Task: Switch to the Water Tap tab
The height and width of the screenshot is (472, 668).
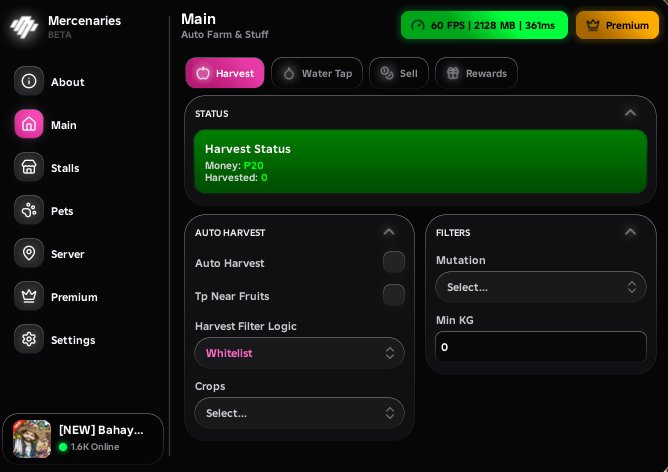Action: coord(317,73)
